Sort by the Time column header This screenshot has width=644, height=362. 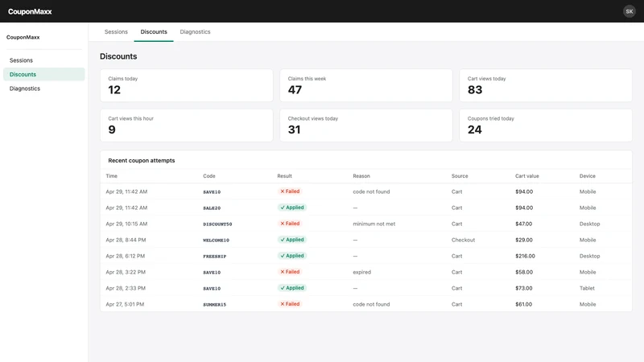point(111,176)
